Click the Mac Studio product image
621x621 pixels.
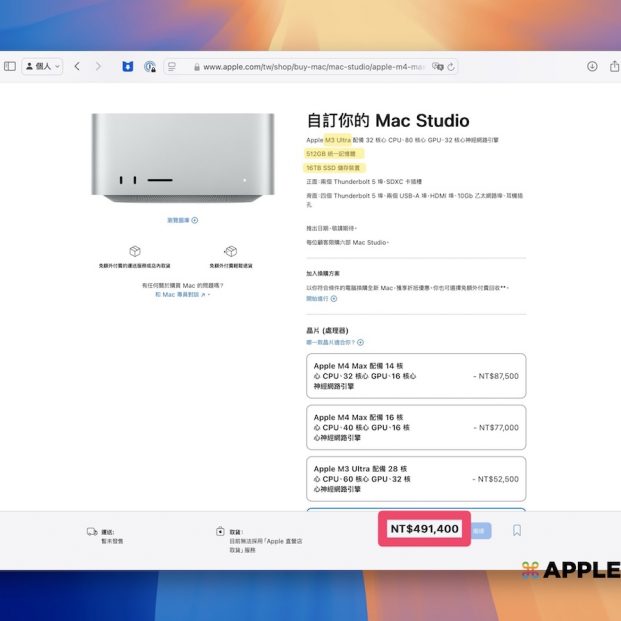pyautogui.click(x=182, y=157)
